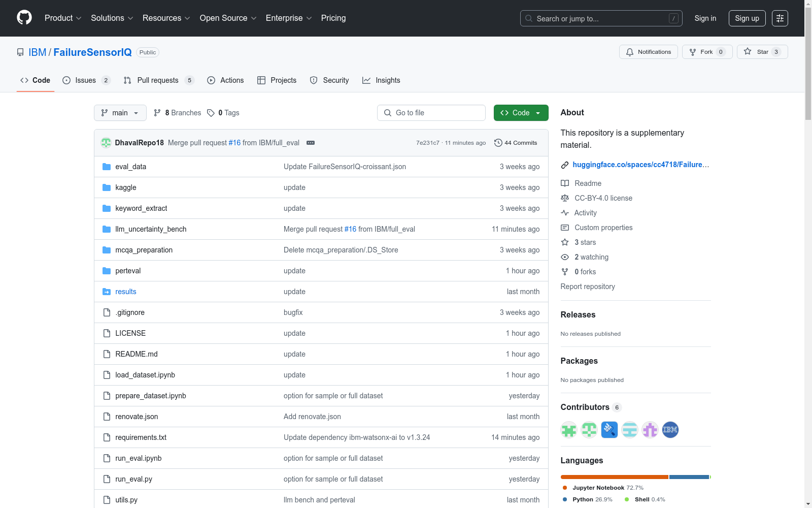This screenshot has width=812, height=508.
Task: Click the results submodule folder icon
Action: (107, 292)
